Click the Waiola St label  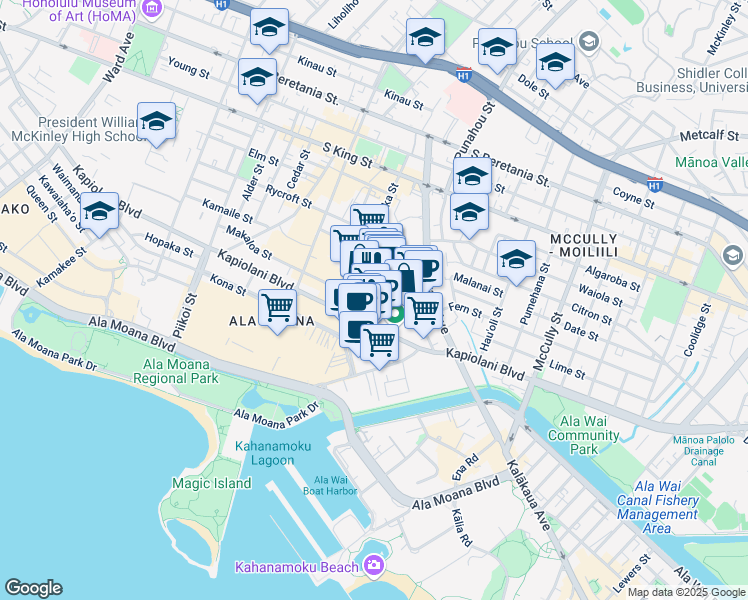click(x=600, y=295)
